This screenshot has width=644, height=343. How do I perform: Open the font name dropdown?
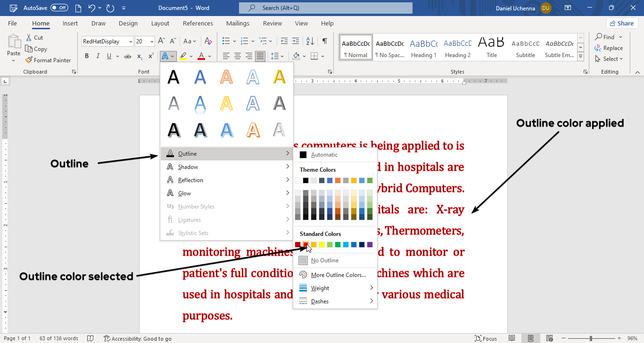(x=131, y=42)
